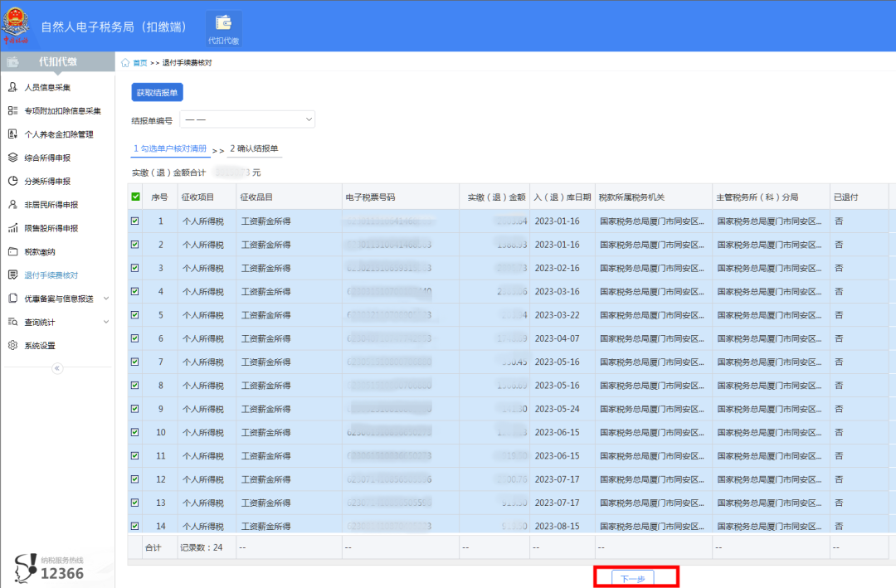Open 人员信息采集 in the sidebar
The width and height of the screenshot is (896, 588).
[47, 87]
